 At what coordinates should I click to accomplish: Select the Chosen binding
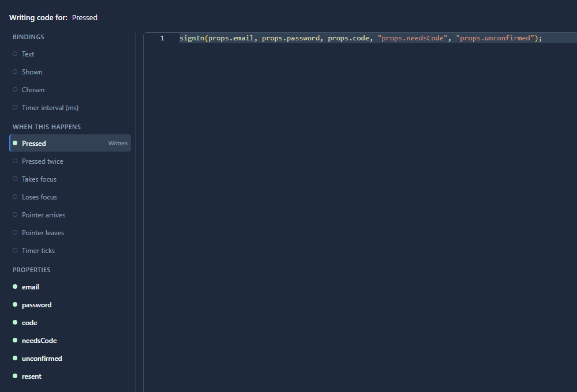tap(70, 90)
